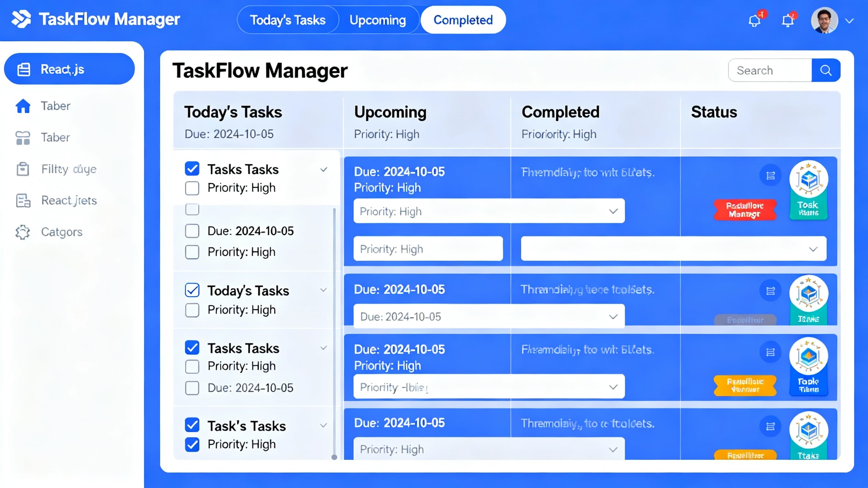868x488 pixels.
Task: Click the document icon for React.jiets
Action: pos(23,200)
